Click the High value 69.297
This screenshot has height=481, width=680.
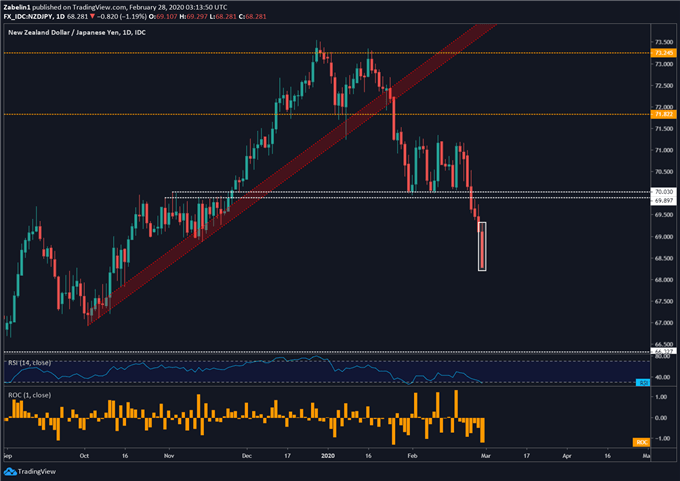(197, 16)
